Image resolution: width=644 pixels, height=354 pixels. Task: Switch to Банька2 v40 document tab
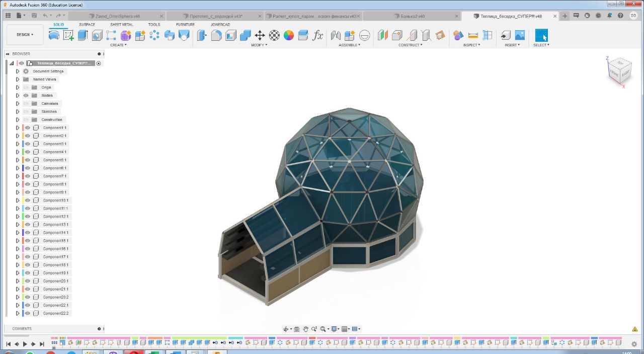(413, 16)
